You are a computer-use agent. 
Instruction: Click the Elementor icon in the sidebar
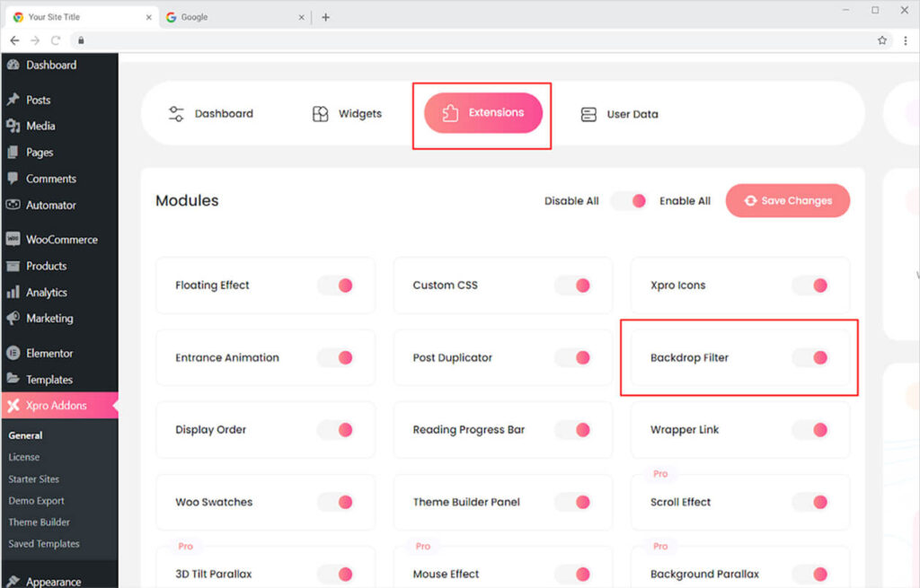coord(13,354)
